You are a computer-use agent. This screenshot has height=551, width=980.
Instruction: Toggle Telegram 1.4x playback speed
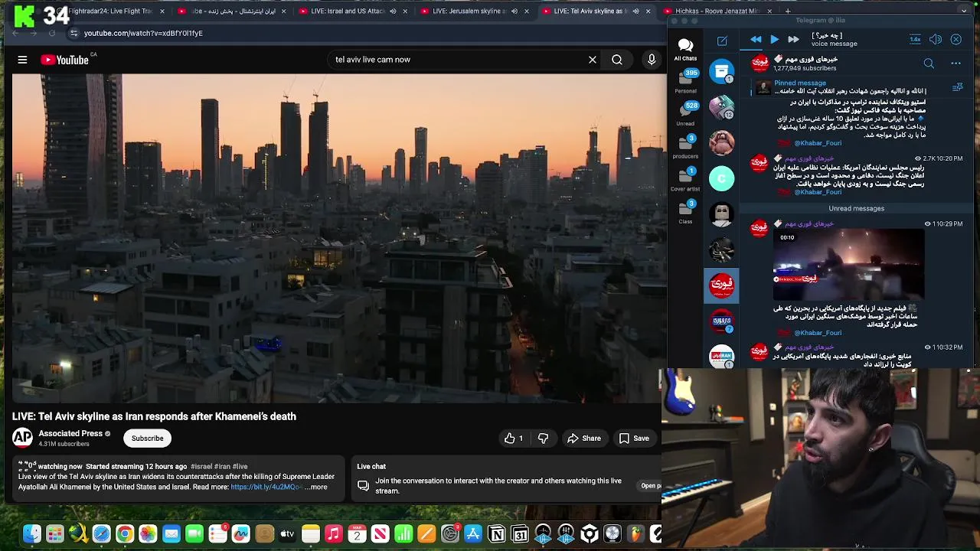pyautogui.click(x=915, y=39)
